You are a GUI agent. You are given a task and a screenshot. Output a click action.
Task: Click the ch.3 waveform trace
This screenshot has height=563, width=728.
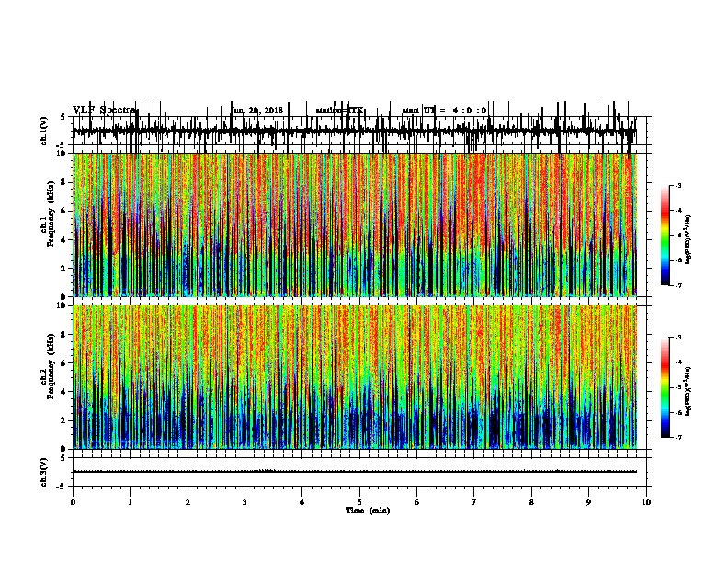(354, 472)
